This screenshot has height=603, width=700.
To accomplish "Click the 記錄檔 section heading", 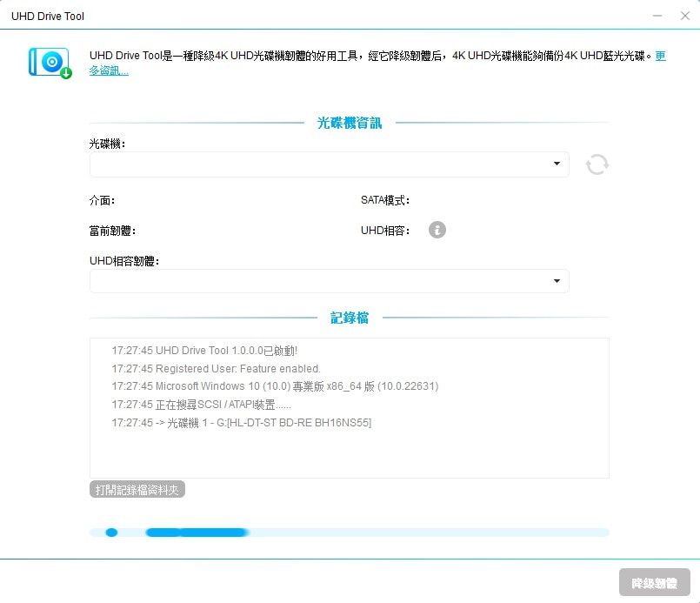I will (x=349, y=318).
